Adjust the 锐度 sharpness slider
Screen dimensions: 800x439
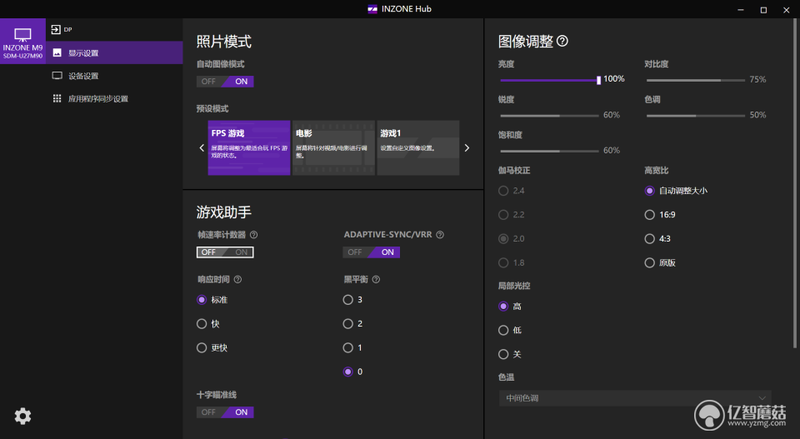tap(549, 116)
